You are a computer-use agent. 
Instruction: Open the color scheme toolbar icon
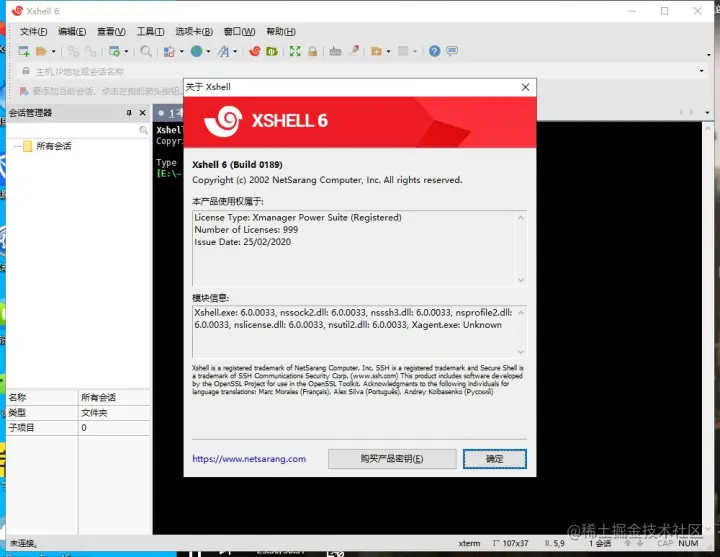pos(169,51)
